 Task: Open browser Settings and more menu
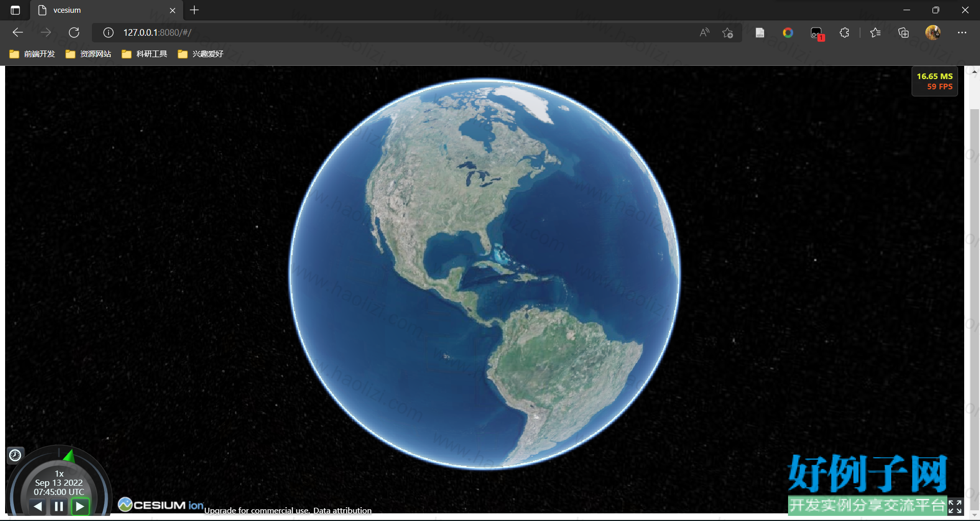coord(962,33)
